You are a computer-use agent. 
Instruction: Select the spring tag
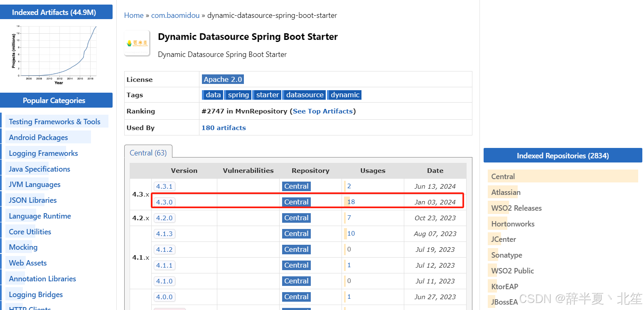tap(238, 95)
